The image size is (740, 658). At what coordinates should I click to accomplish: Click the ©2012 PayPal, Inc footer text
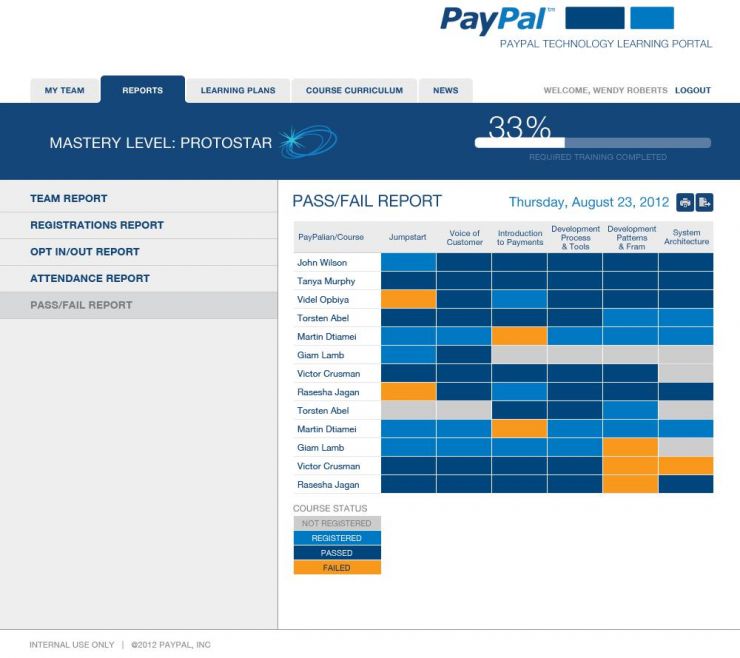coord(171,645)
